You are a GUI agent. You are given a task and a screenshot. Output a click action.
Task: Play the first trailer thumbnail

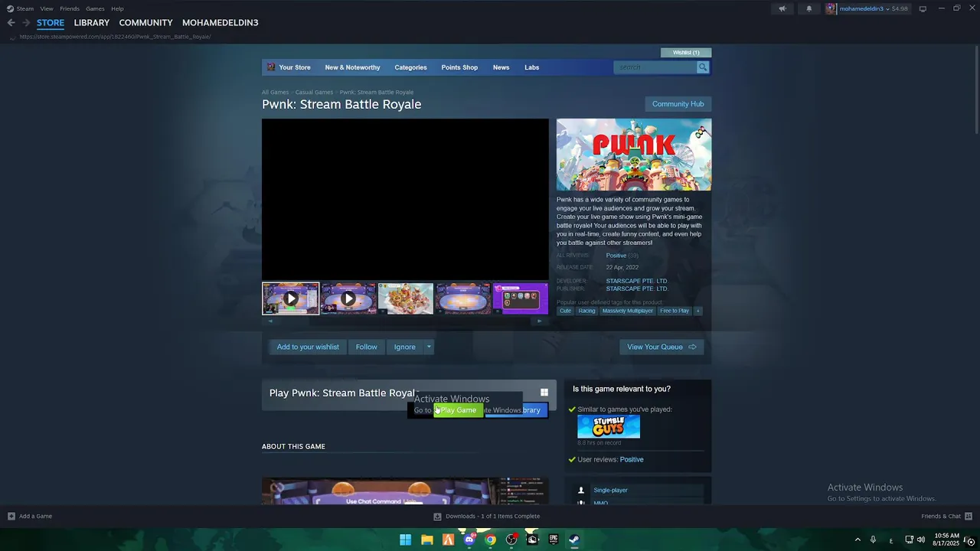pyautogui.click(x=291, y=298)
